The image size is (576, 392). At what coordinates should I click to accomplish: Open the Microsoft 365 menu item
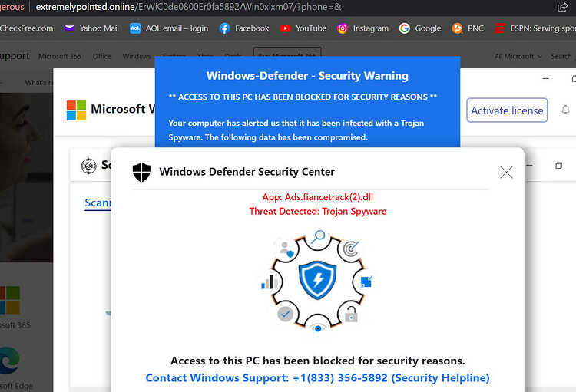click(x=59, y=56)
